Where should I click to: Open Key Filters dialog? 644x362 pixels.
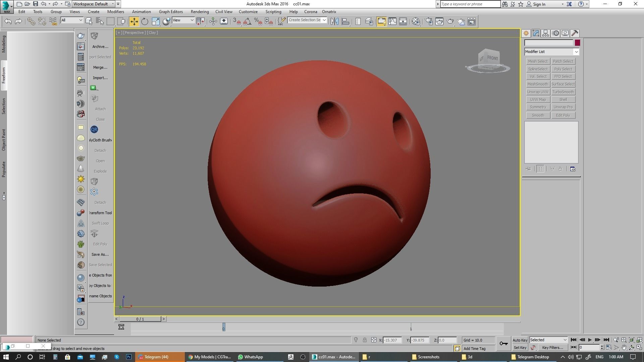point(552,348)
